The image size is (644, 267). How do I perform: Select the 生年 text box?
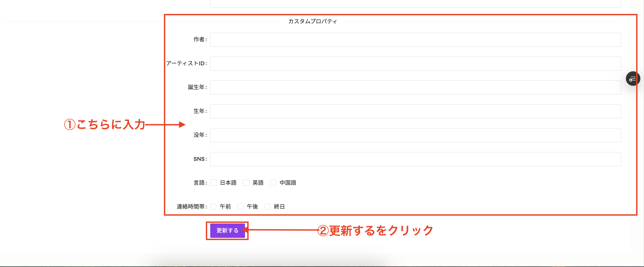pyautogui.click(x=415, y=111)
